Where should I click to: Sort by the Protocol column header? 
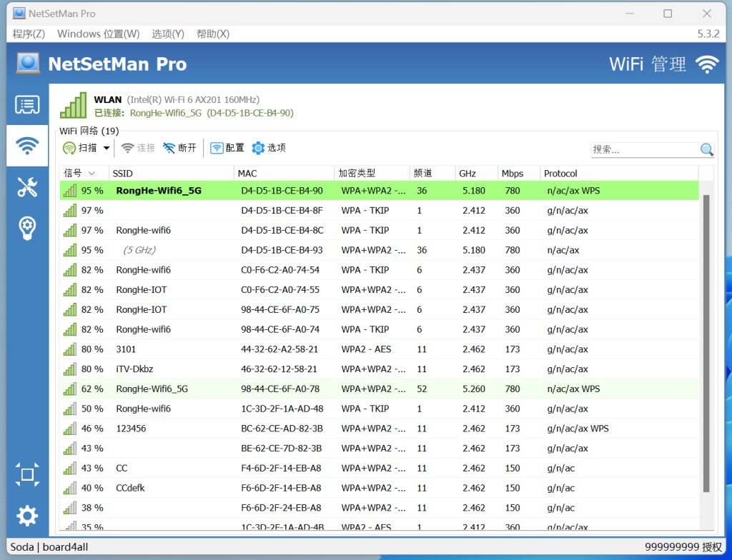619,173
